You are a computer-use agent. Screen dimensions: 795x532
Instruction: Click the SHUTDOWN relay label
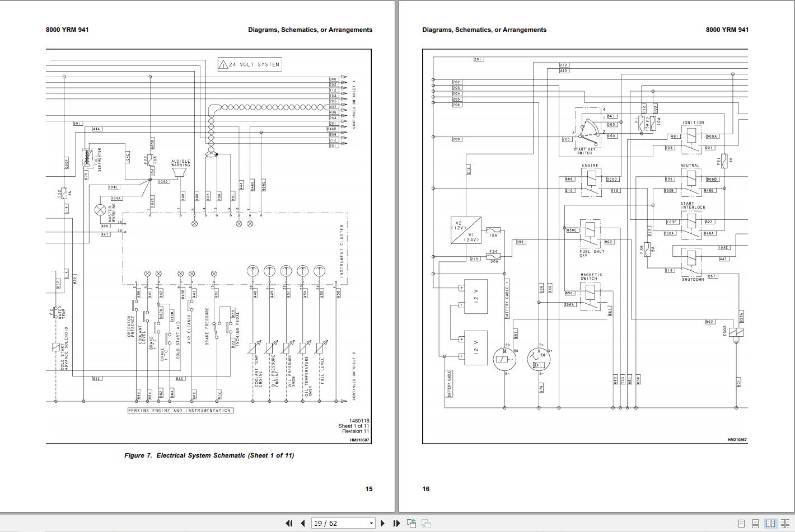693,279
